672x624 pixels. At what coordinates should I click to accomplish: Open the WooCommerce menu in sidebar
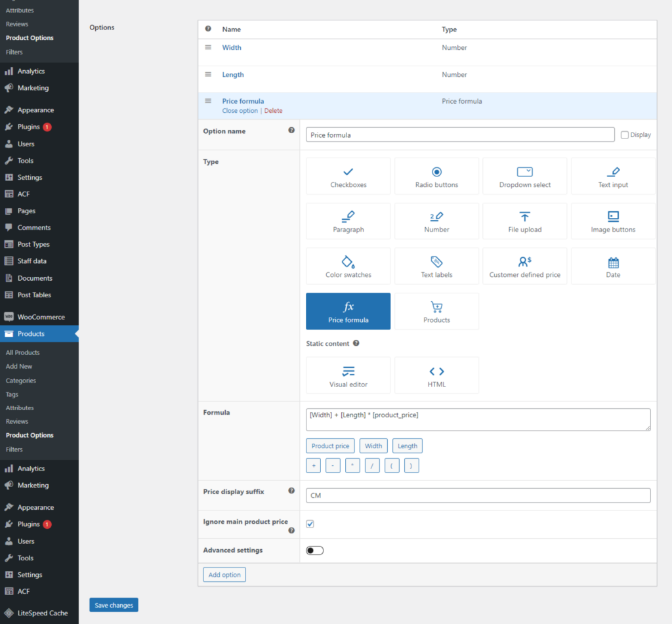coord(41,317)
